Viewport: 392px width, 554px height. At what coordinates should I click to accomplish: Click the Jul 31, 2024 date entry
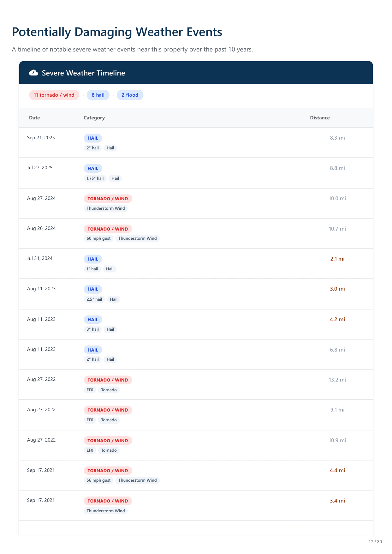coord(40,258)
